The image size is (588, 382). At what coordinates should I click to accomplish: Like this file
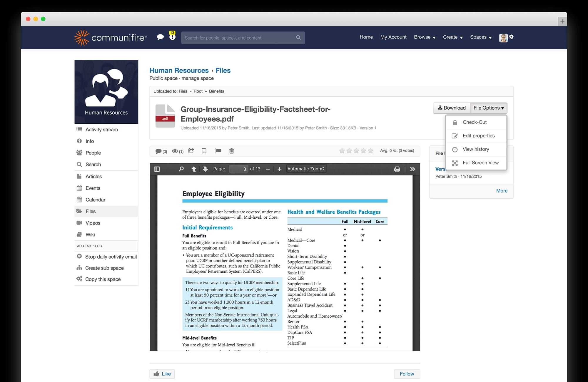pyautogui.click(x=162, y=374)
